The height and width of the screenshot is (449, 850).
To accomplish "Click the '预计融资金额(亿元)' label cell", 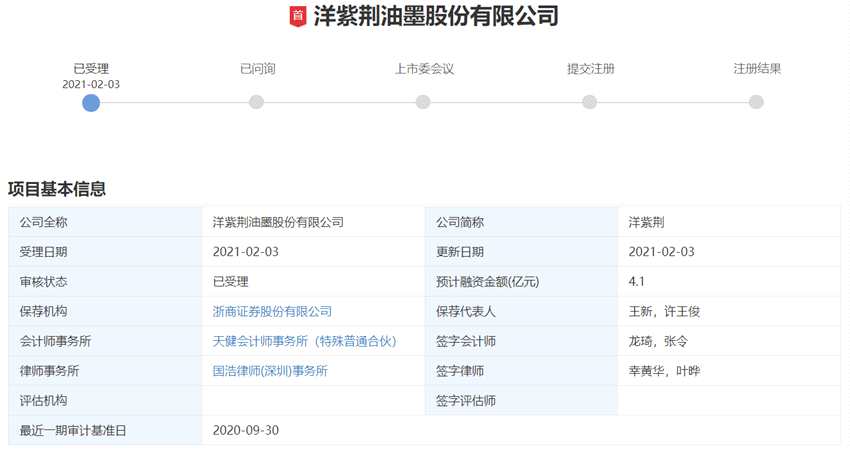I will point(521,281).
